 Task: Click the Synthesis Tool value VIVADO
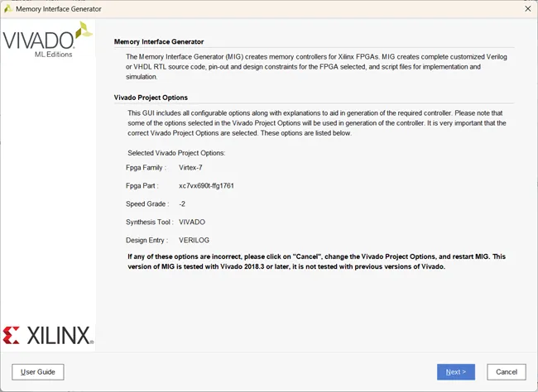pyautogui.click(x=192, y=222)
